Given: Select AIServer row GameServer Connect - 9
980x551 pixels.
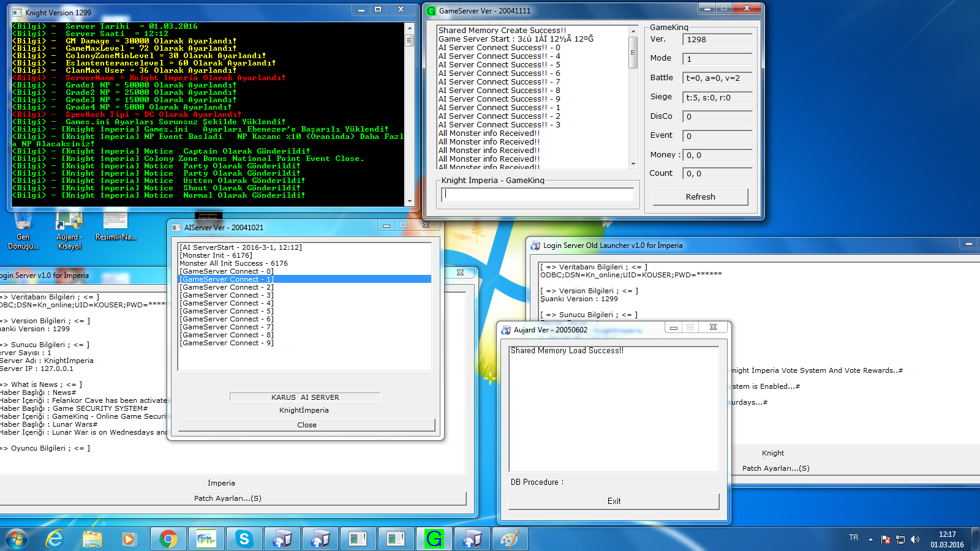Looking at the screenshot, I should (x=304, y=343).
